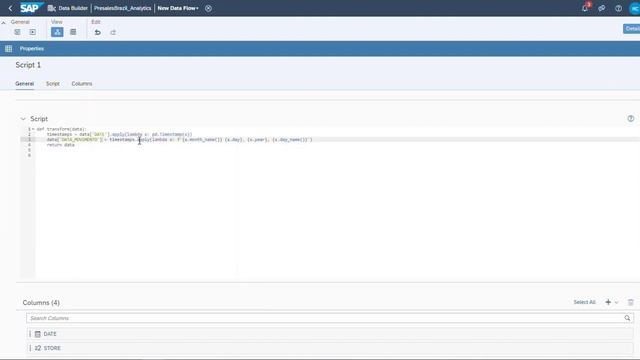The image size is (640, 360).
Task: Open the user profile avatar
Action: click(635, 8)
